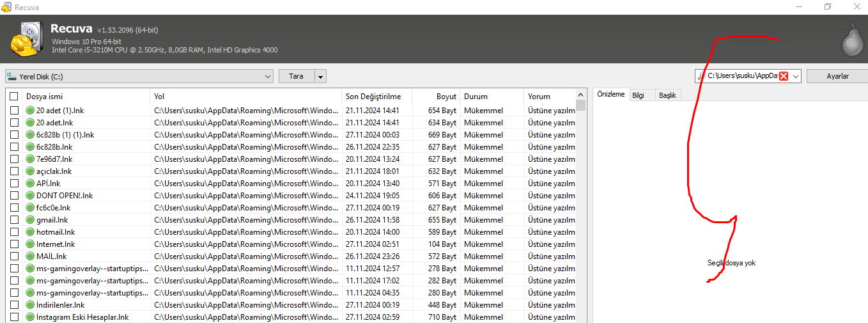Select the Instagram Eski Hesaplar.lnk checkbox

pyautogui.click(x=14, y=317)
